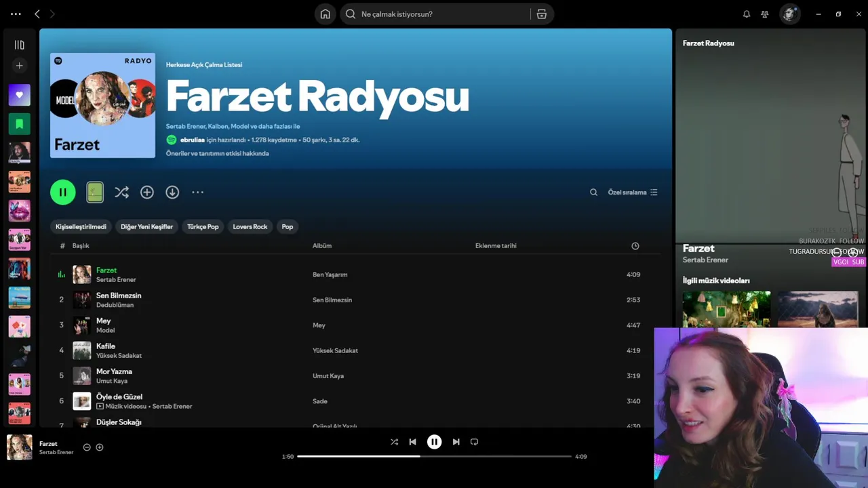Image resolution: width=868 pixels, height=488 pixels.
Task: Open the green bookmark Your Episodes item
Action: [x=19, y=124]
